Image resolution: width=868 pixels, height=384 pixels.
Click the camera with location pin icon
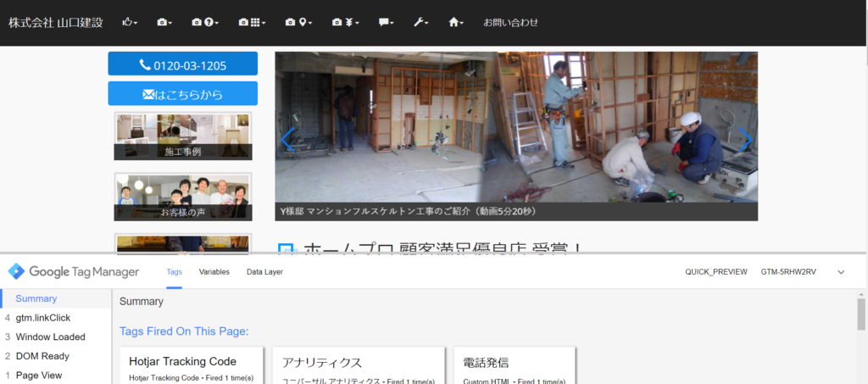click(x=298, y=22)
